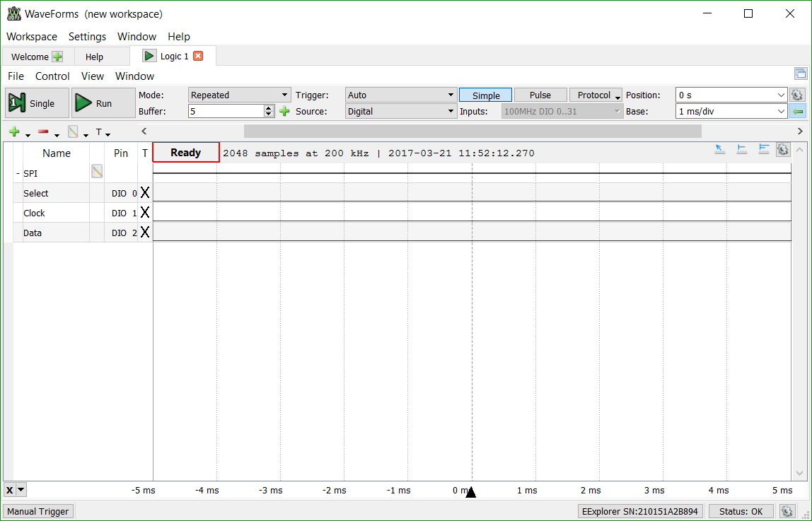Open the Source dropdown showing Digital
Viewport: 812px width, 521px height.
pos(401,111)
